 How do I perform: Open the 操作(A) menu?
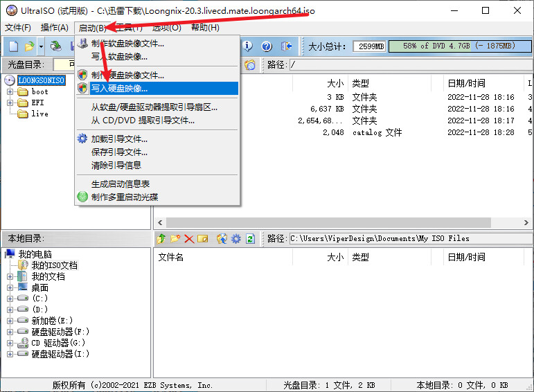tap(55, 28)
